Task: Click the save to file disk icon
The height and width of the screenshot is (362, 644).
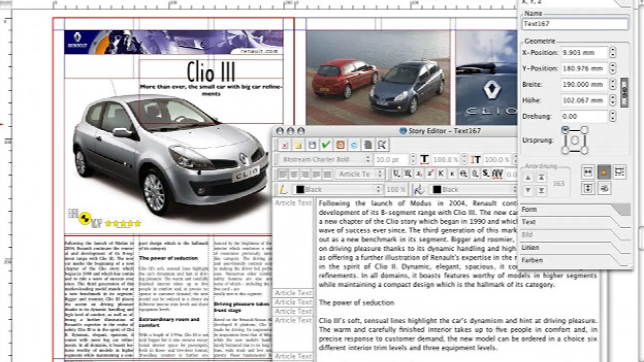Action: coord(312,145)
